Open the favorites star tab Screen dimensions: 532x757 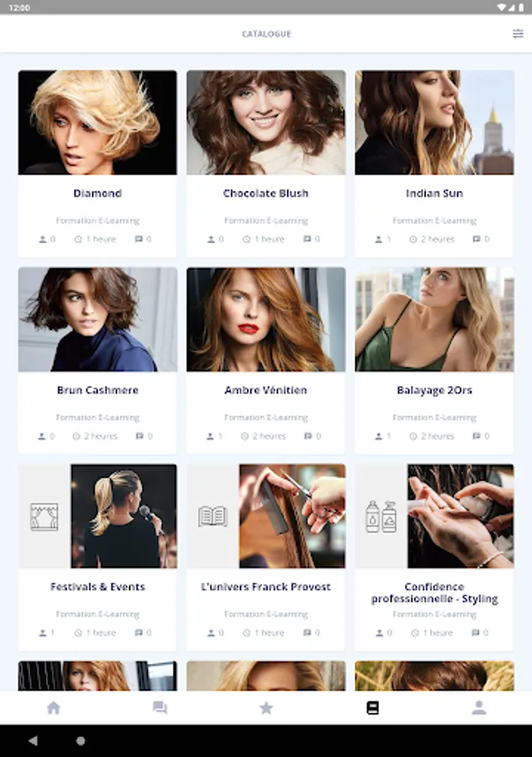pos(266,707)
